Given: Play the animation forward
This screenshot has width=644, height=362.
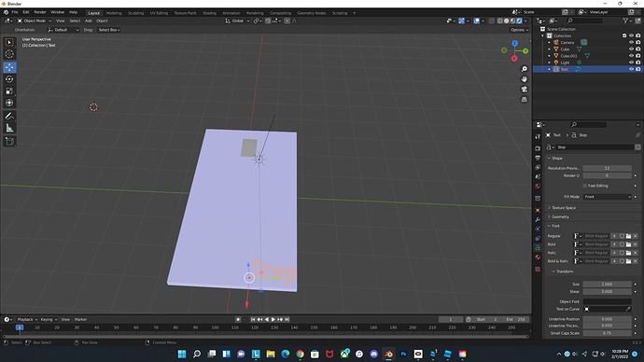Looking at the screenshot, I should [273, 319].
